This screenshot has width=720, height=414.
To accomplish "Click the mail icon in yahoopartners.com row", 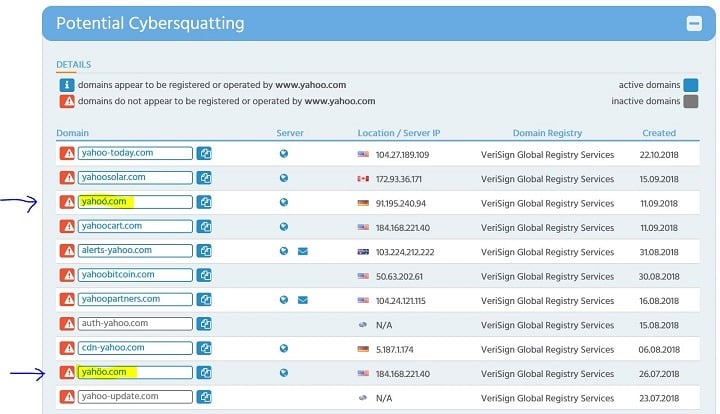I will pyautogui.click(x=302, y=300).
